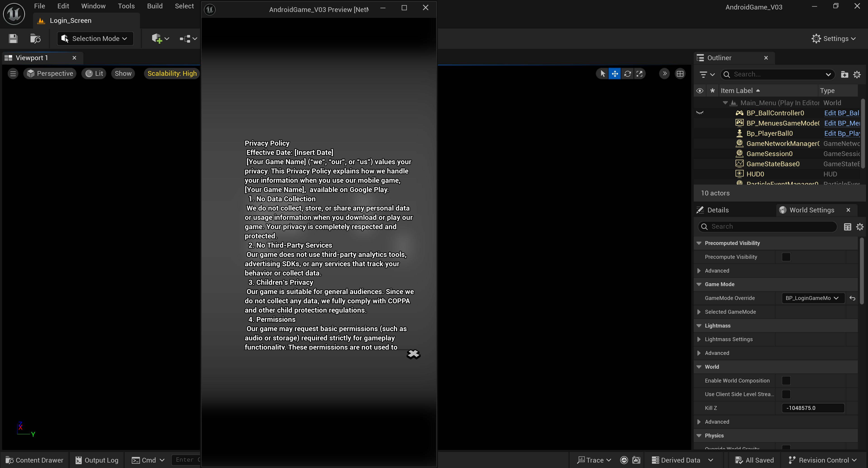The width and height of the screenshot is (868, 468).
Task: Open the Tools menu
Action: (x=126, y=6)
